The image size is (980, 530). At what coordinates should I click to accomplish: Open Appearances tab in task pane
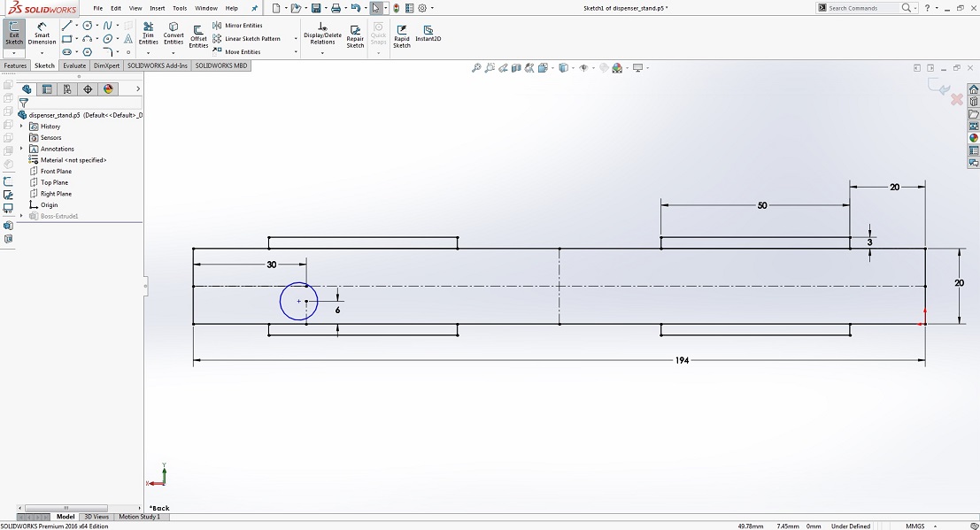973,138
